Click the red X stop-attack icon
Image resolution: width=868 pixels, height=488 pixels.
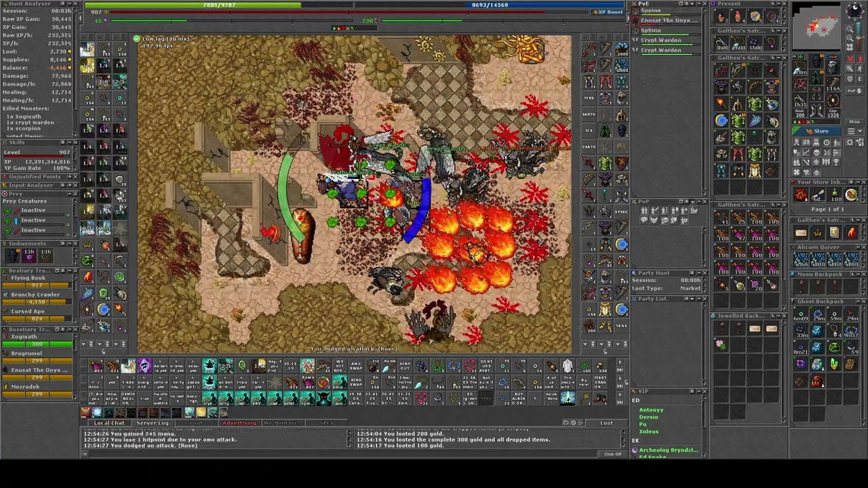(850, 59)
